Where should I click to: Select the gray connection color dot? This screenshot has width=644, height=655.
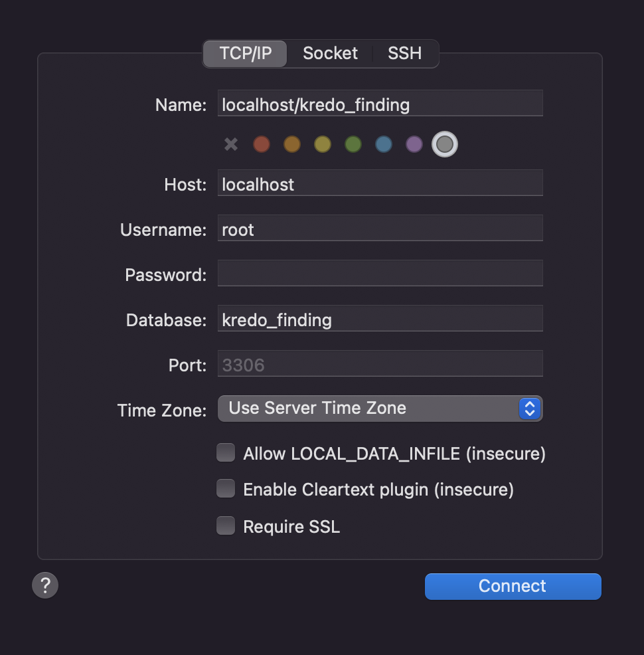coord(444,144)
